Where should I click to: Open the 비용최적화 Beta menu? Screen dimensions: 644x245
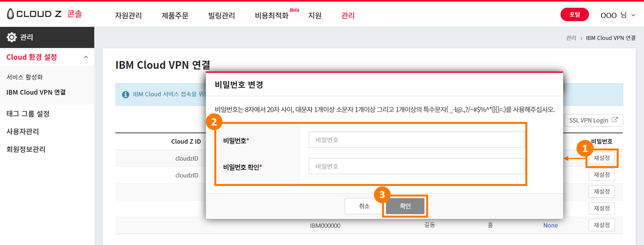(277, 14)
